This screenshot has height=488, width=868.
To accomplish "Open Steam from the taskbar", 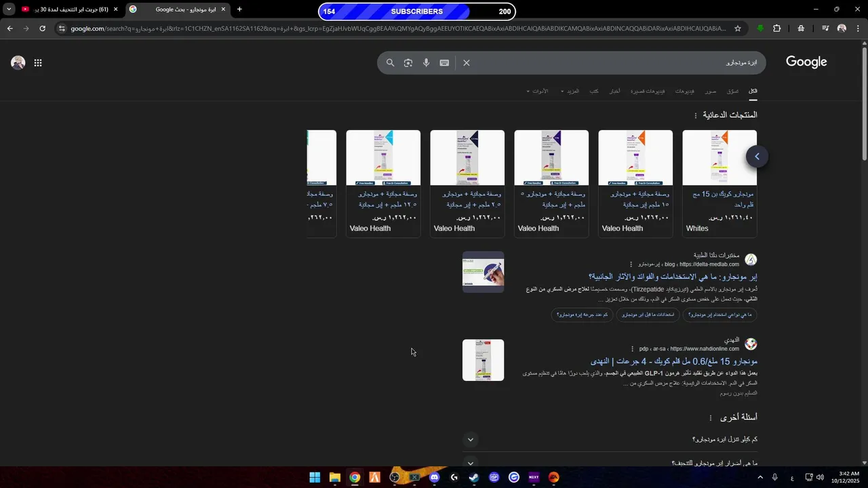I will point(474,477).
